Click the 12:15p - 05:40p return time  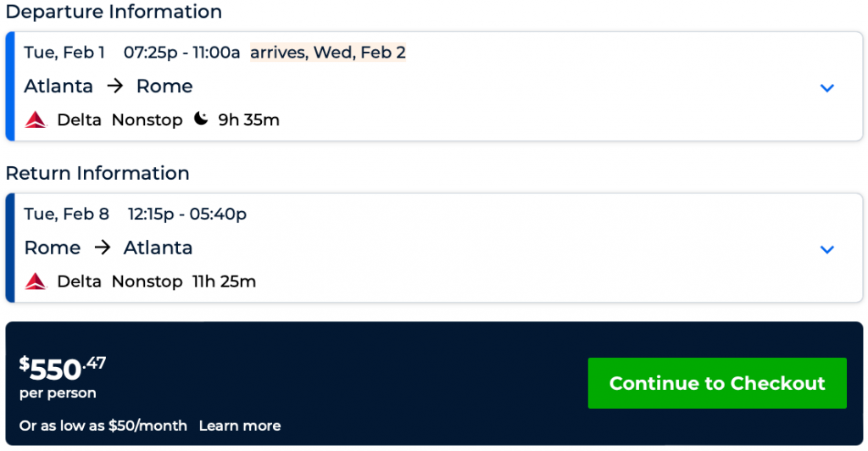[x=186, y=214]
